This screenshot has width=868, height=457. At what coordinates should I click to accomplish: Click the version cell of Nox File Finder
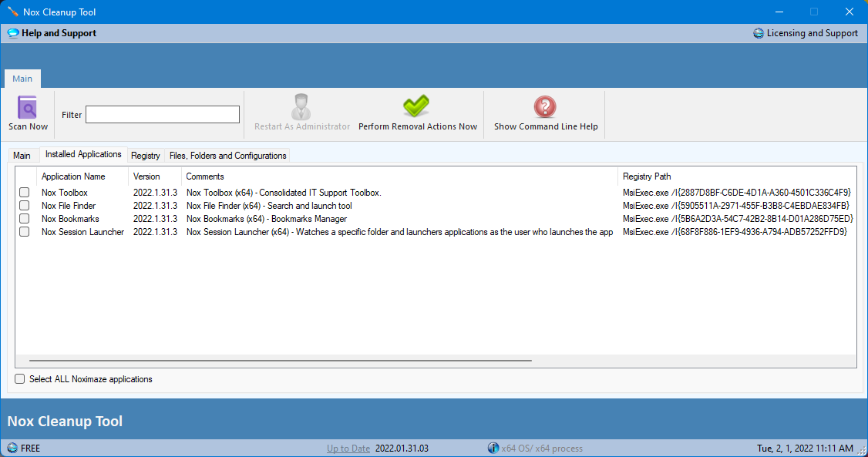point(155,206)
